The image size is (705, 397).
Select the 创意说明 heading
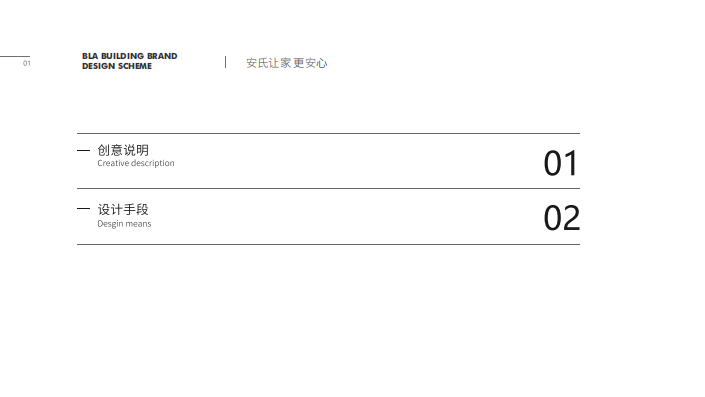coord(123,150)
